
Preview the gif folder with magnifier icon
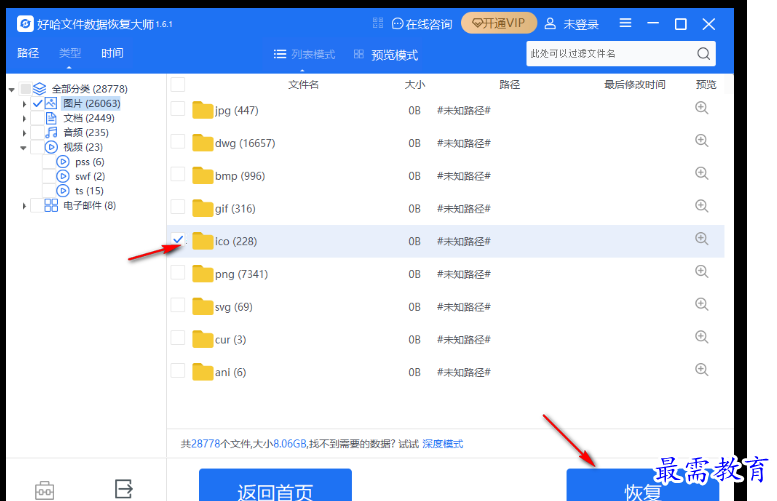pyautogui.click(x=702, y=206)
